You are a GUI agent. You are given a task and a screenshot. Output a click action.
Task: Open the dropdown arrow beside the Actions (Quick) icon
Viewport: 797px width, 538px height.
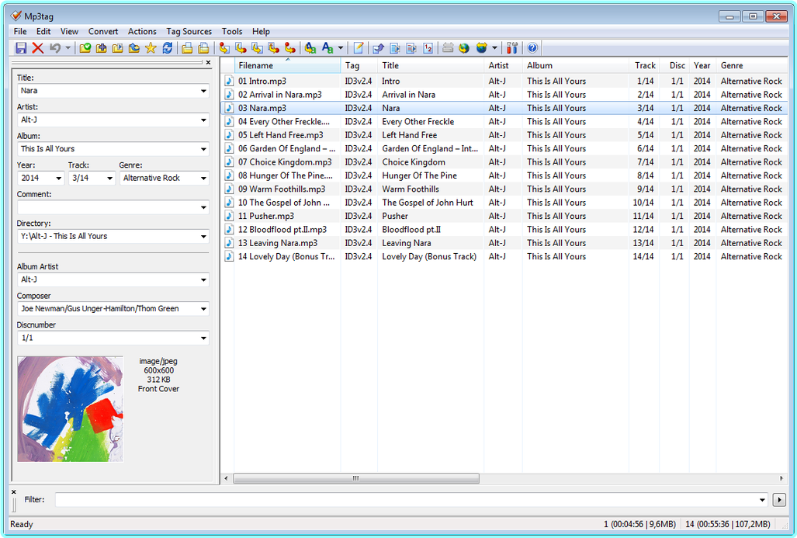[x=341, y=48]
